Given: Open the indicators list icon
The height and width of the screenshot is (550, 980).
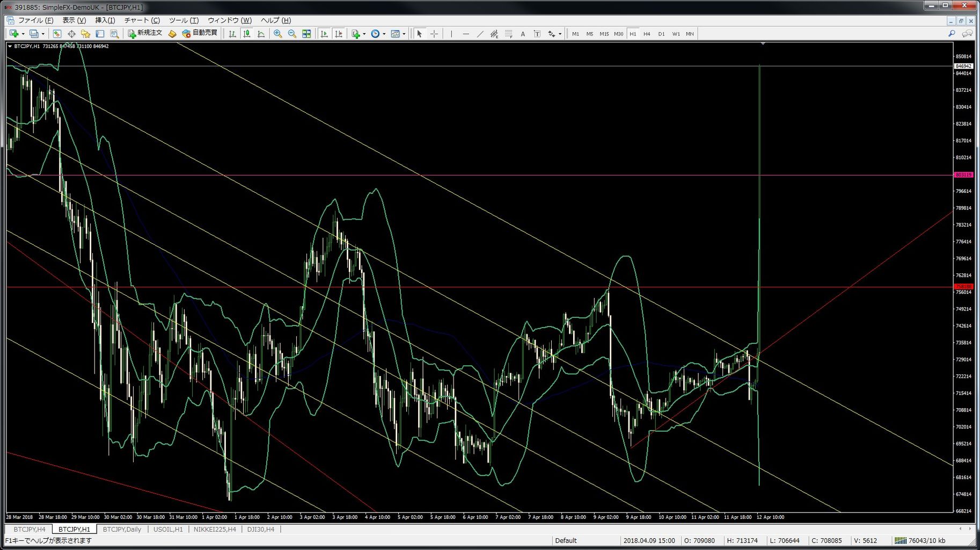Looking at the screenshot, I should (355, 34).
